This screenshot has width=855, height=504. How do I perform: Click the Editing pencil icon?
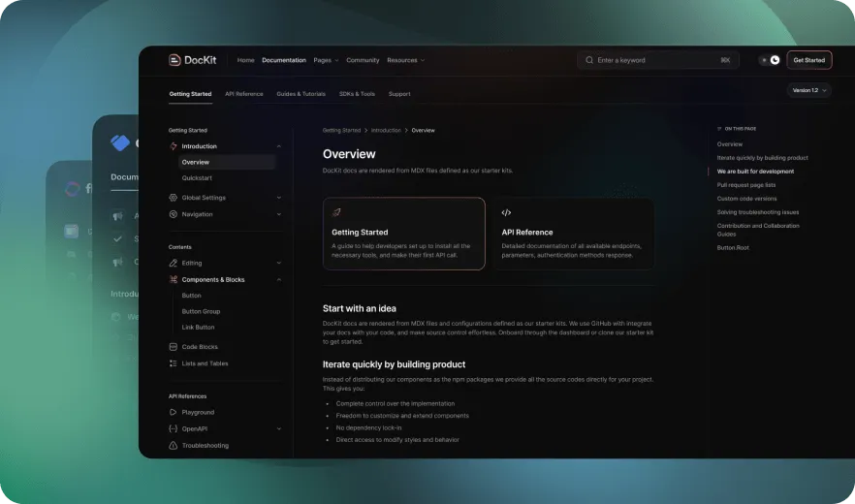[x=174, y=263]
